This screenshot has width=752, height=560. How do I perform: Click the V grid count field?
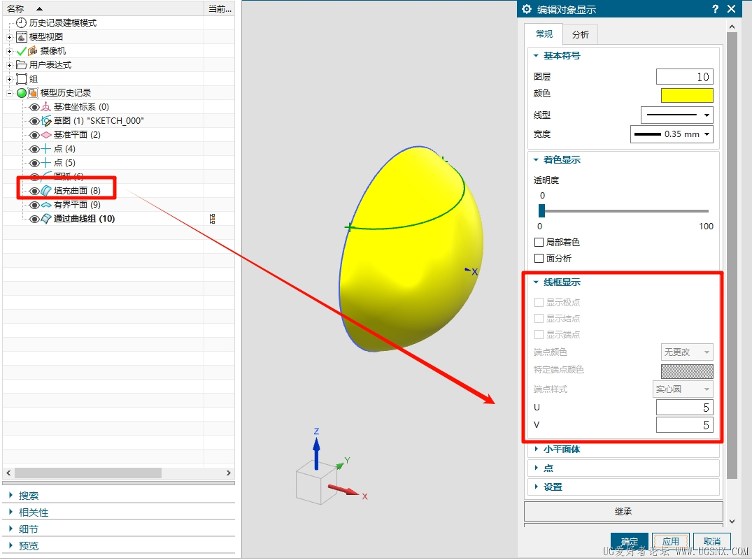click(x=684, y=425)
